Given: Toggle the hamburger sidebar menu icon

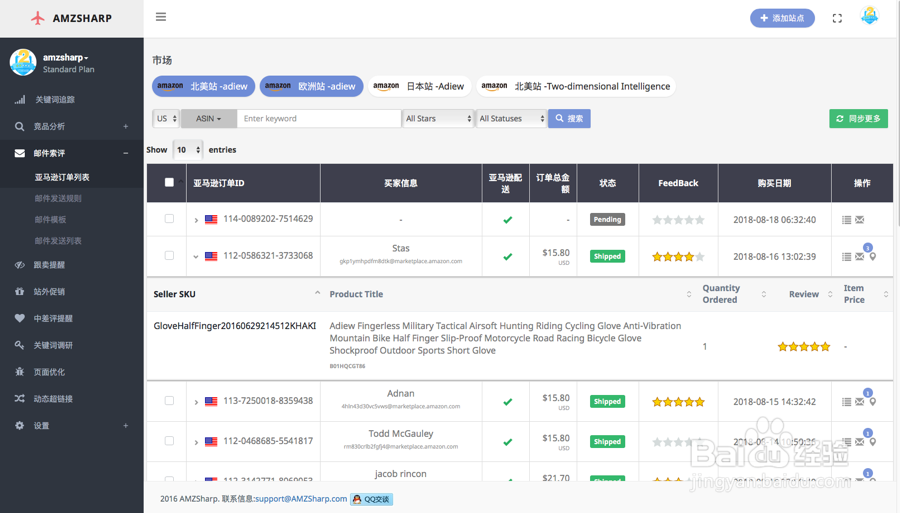Looking at the screenshot, I should pyautogui.click(x=161, y=17).
